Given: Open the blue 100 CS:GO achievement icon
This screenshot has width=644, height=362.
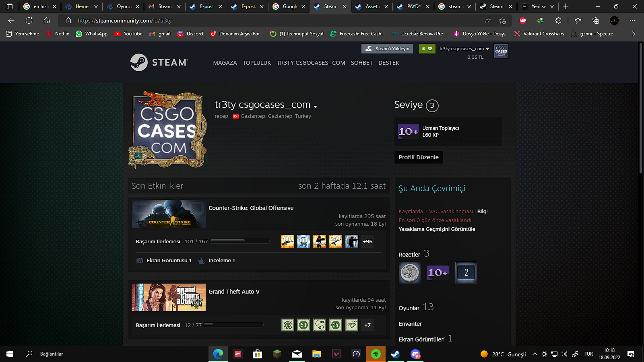Looking at the screenshot, I should [x=303, y=241].
